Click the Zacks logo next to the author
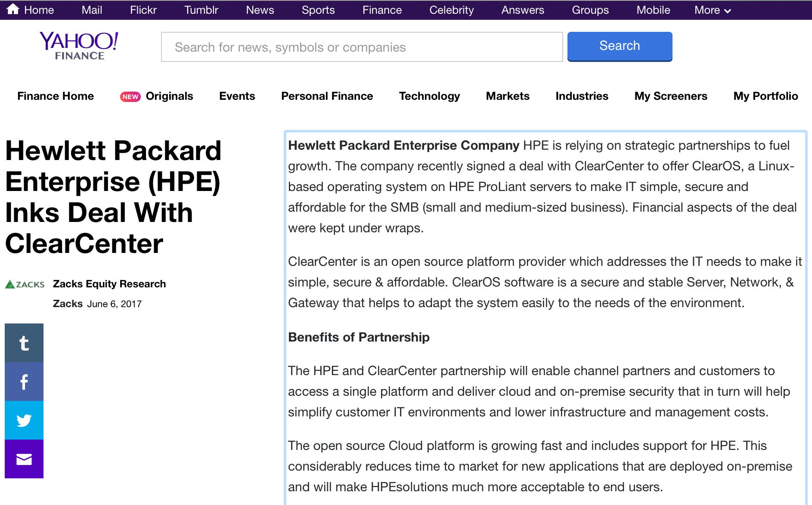The width and height of the screenshot is (812, 505). (25, 284)
